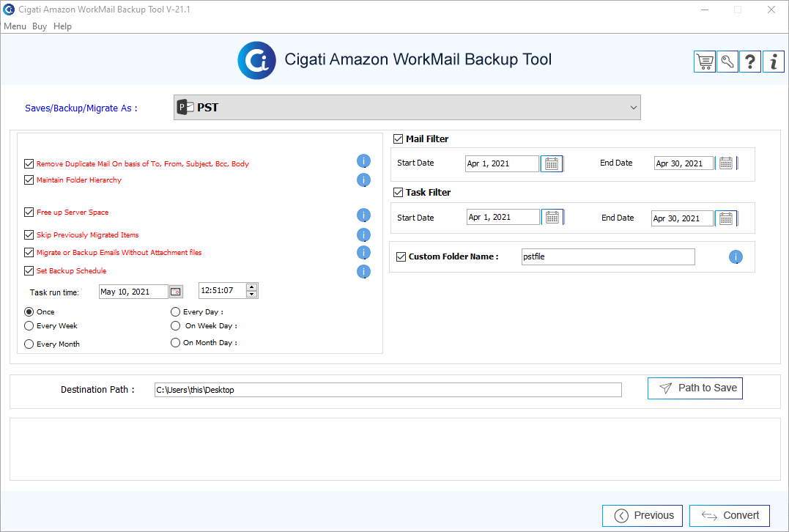
Task: Toggle Custom Folder Name checkbox
Action: (x=401, y=256)
